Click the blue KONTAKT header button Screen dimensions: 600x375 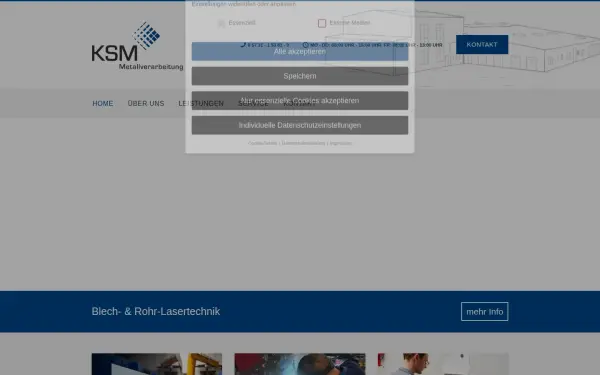[482, 44]
